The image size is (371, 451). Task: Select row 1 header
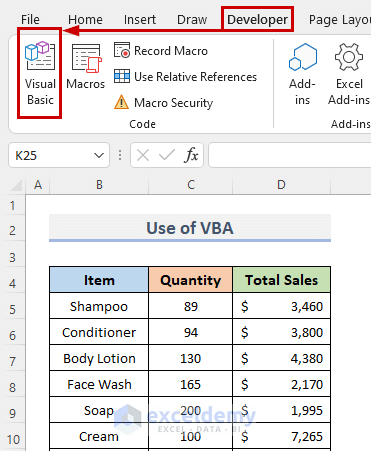click(x=13, y=205)
